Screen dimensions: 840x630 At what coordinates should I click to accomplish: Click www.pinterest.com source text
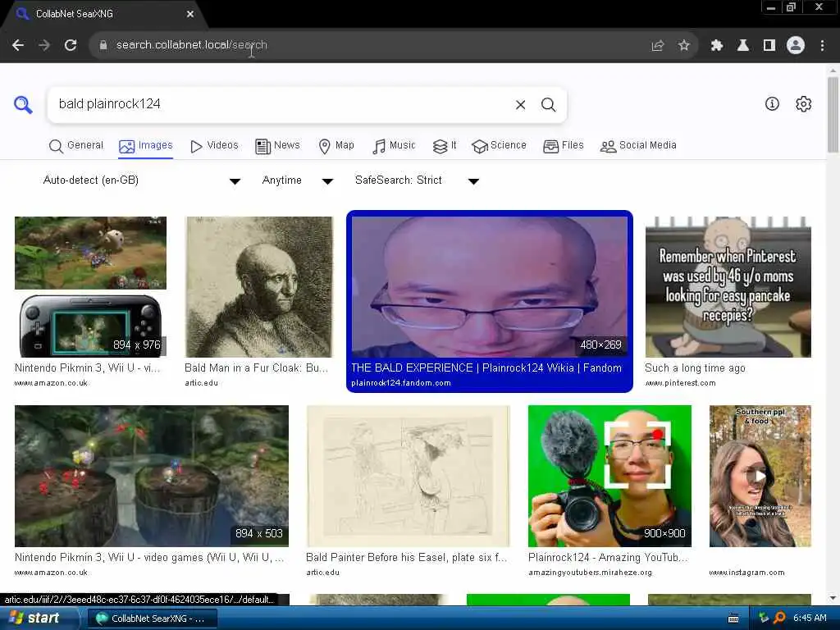point(680,383)
